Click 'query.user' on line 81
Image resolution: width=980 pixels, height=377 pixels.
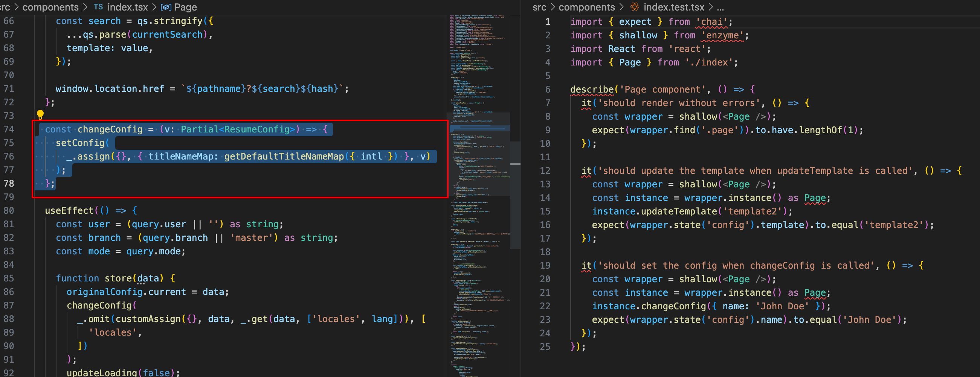coord(159,224)
